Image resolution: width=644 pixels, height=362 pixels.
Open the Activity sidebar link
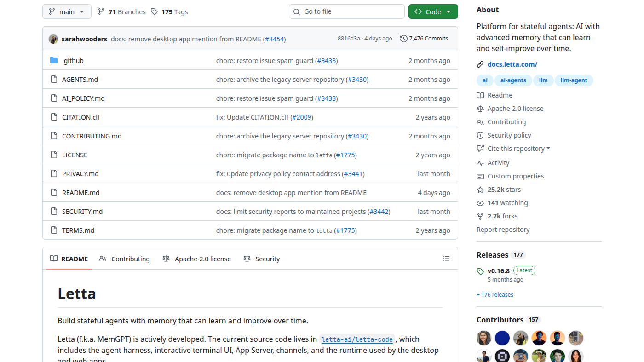[493, 163]
